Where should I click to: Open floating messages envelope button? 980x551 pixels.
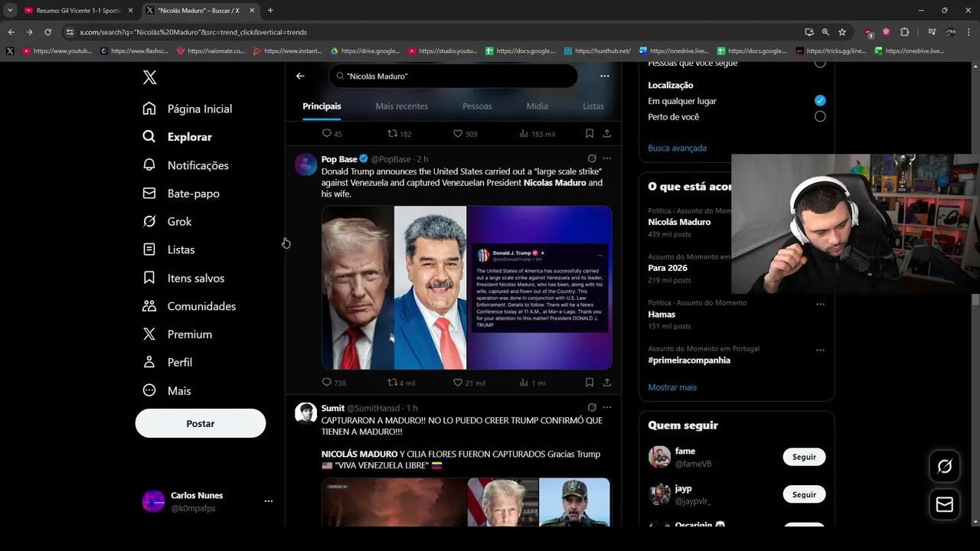(x=945, y=505)
